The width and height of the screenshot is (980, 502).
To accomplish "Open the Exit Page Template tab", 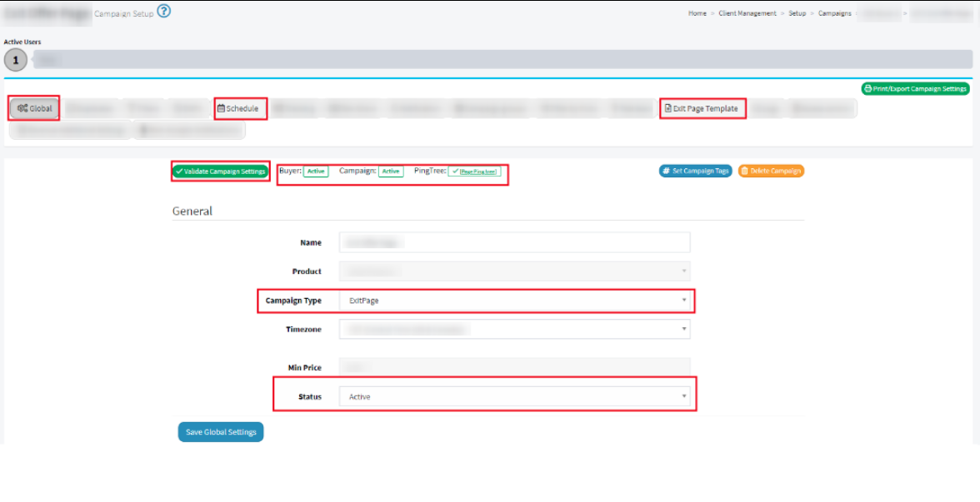I will [702, 108].
